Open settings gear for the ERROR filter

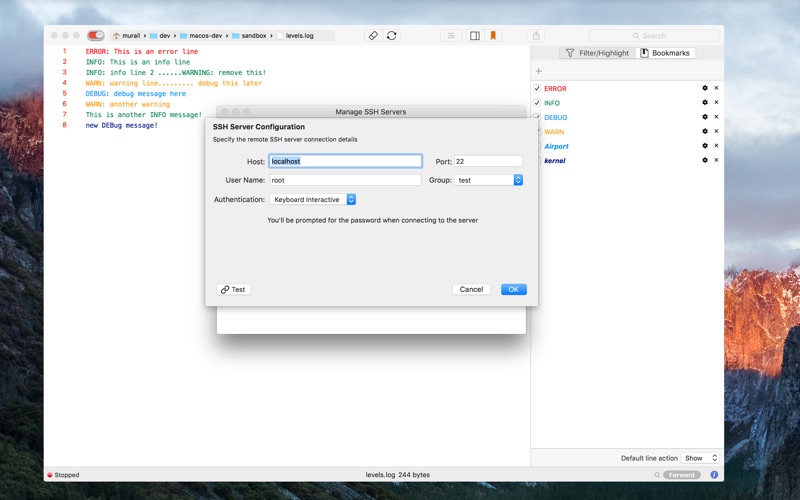click(704, 88)
